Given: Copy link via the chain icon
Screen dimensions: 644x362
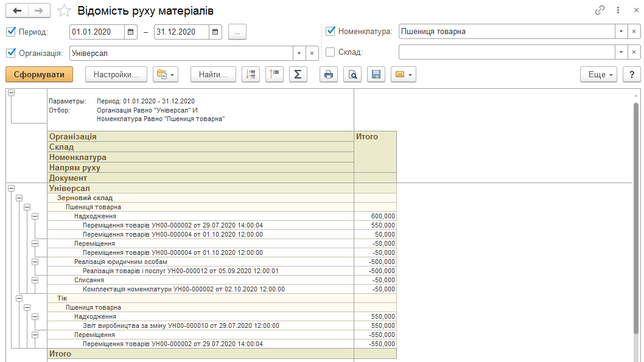Looking at the screenshot, I should pyautogui.click(x=600, y=10).
